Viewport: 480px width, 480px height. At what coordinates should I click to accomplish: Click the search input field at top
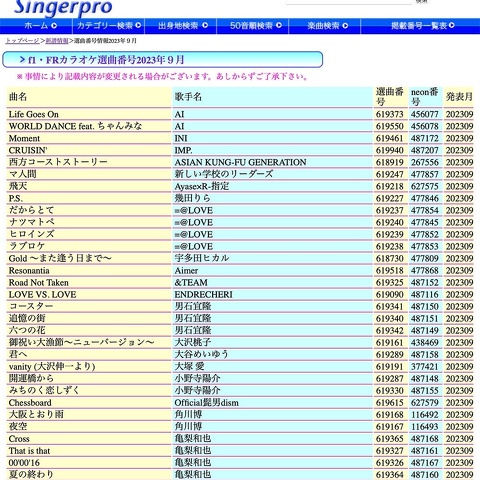[x=349, y=2]
